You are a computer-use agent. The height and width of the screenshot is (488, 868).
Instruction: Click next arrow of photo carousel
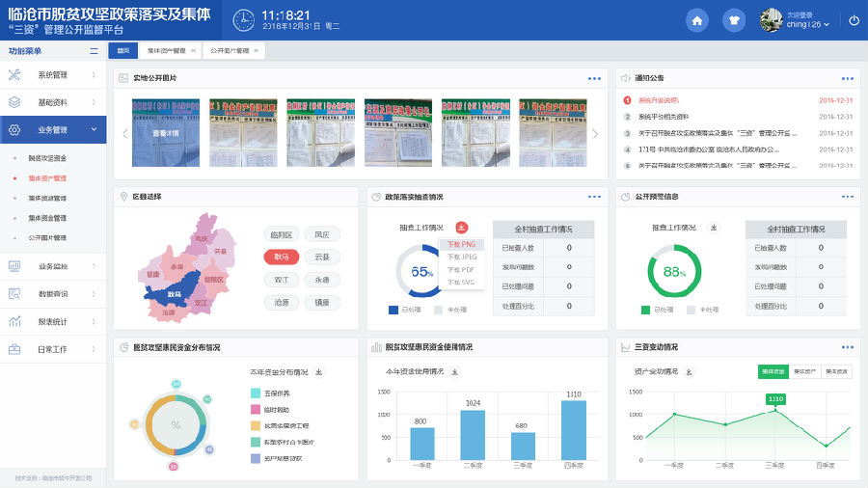tap(595, 133)
